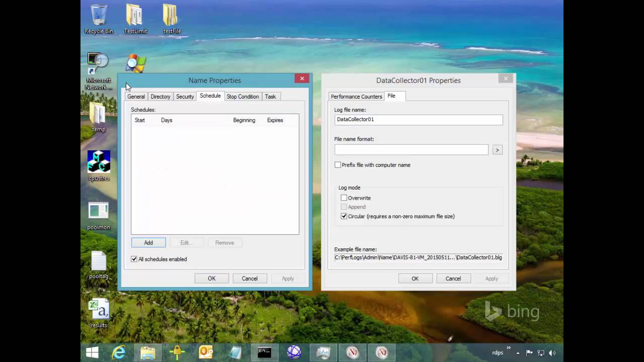Image resolution: width=644 pixels, height=362 pixels.
Task: Open the network status tray icon
Action: point(541,353)
